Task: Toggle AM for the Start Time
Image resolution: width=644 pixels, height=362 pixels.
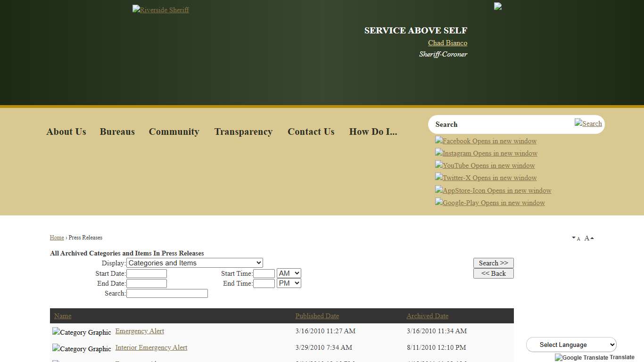Action: coord(289,273)
